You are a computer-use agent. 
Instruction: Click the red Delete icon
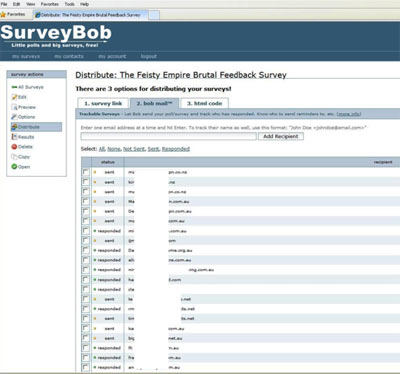[x=14, y=147]
